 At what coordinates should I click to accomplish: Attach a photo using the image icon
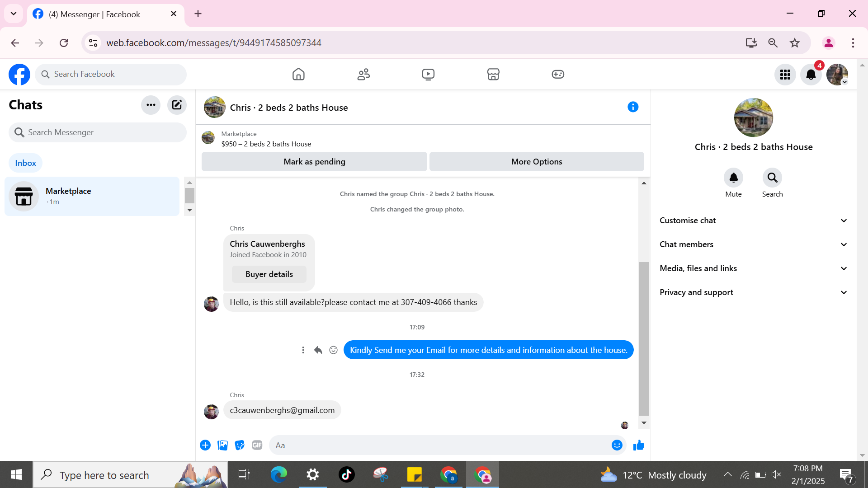222,445
